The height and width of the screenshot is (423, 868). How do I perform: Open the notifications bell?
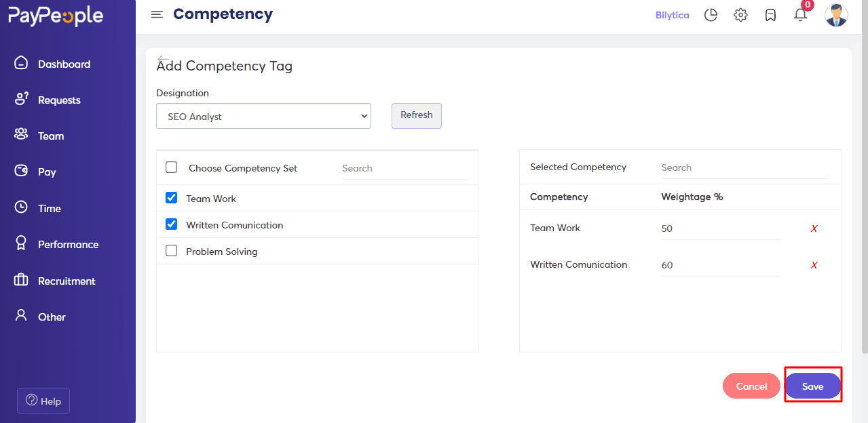tap(801, 14)
